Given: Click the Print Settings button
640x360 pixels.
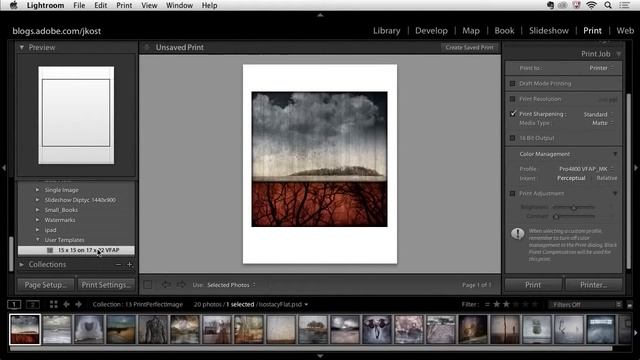Looking at the screenshot, I should pos(106,285).
